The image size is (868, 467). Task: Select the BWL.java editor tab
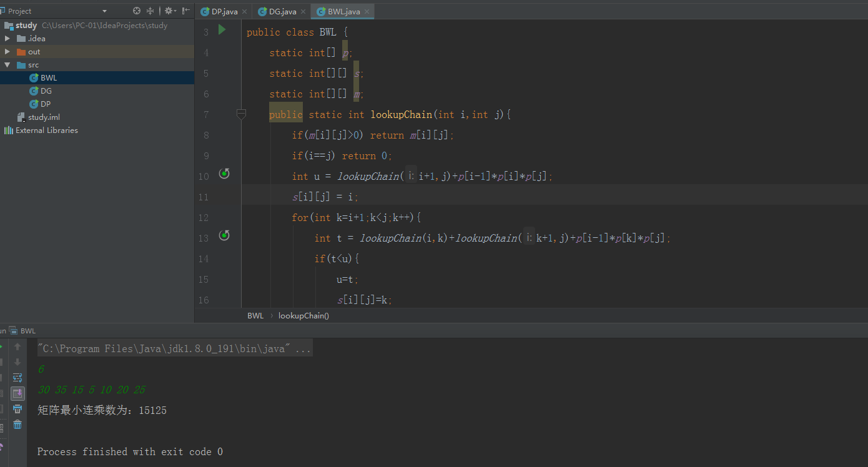343,12
